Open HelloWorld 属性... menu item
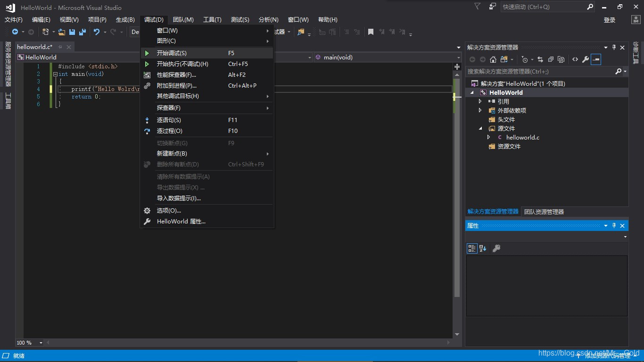This screenshot has width=644, height=362. (x=207, y=222)
